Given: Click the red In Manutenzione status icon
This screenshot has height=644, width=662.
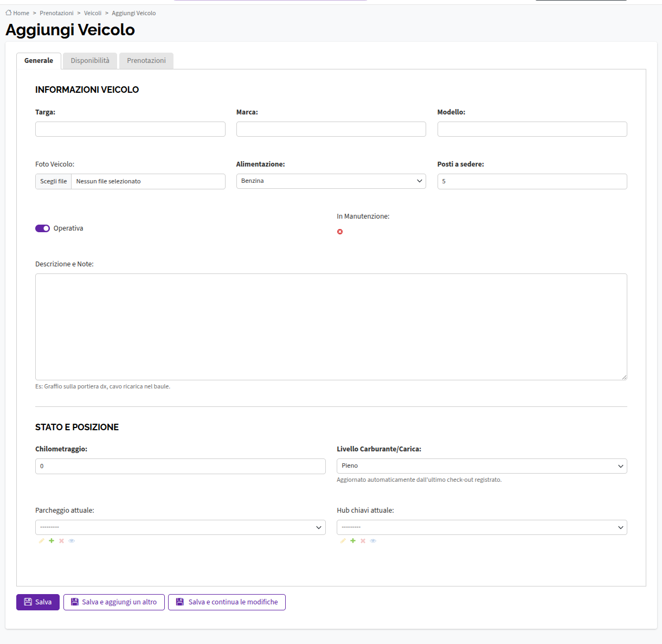Looking at the screenshot, I should 340,232.
